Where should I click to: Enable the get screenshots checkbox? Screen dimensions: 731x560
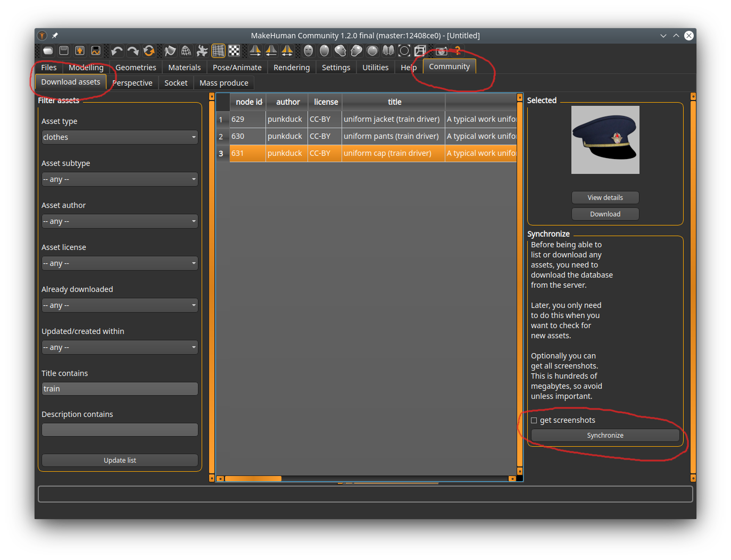click(534, 421)
